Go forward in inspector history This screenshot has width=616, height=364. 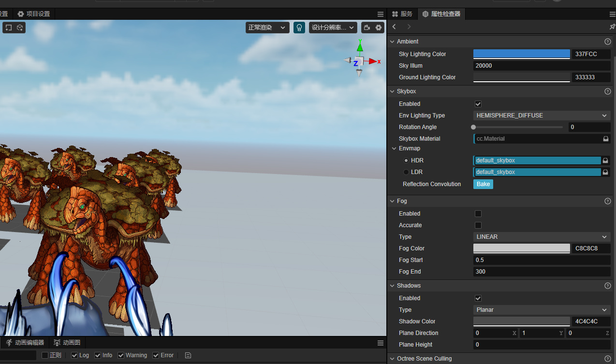point(409,27)
